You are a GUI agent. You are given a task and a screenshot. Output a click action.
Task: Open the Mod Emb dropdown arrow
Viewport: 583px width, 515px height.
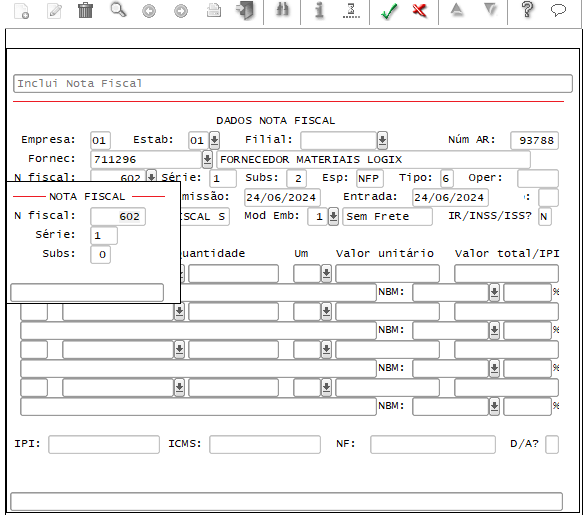coord(334,216)
